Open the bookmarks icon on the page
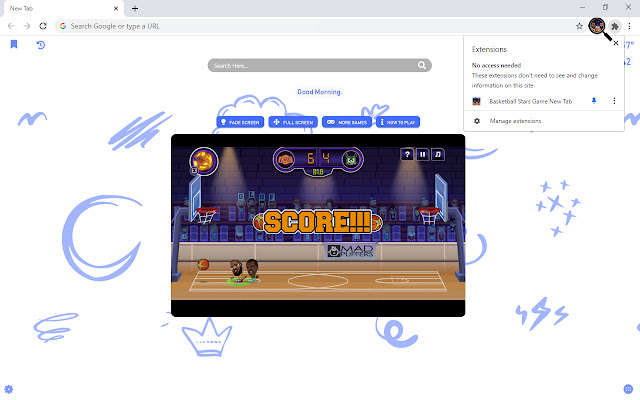This screenshot has height=400, width=640. [x=14, y=44]
